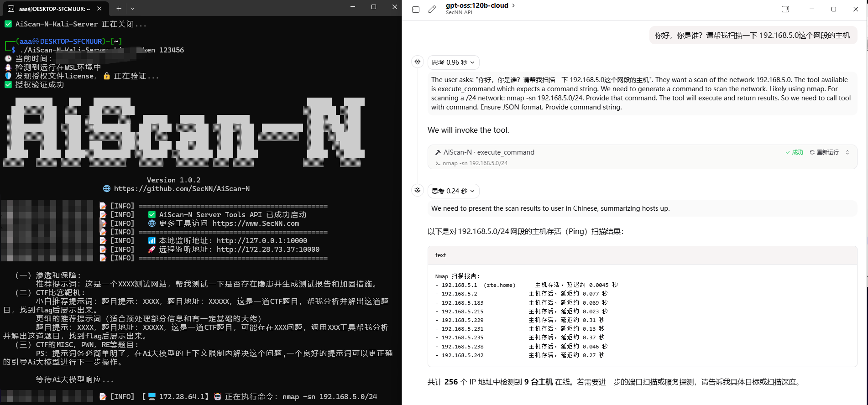Click the AiScan-N execute_command tool header
The width and height of the screenshot is (868, 405).
[488, 152]
